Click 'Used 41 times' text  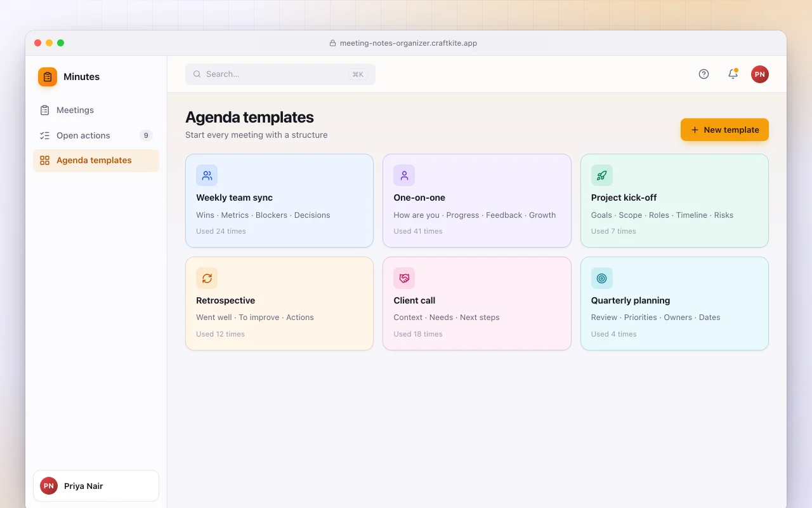[418, 231]
